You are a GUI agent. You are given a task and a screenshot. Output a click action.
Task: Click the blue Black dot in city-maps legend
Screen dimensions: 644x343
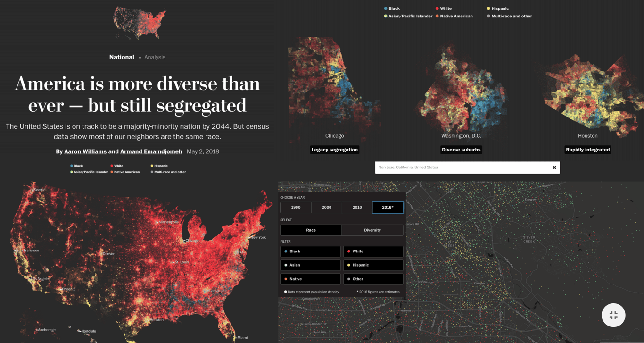[386, 8]
